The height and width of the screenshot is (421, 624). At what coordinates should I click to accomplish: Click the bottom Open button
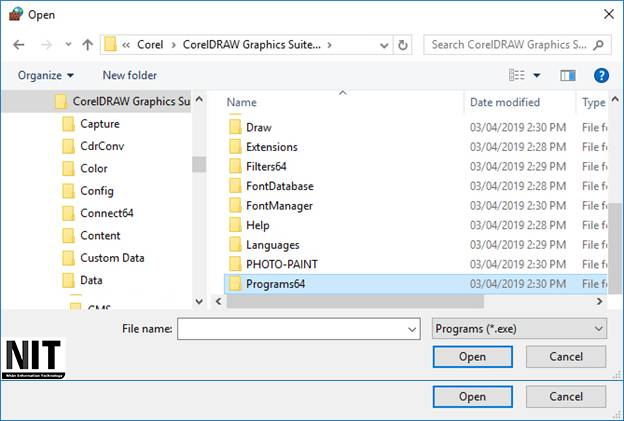pyautogui.click(x=472, y=397)
